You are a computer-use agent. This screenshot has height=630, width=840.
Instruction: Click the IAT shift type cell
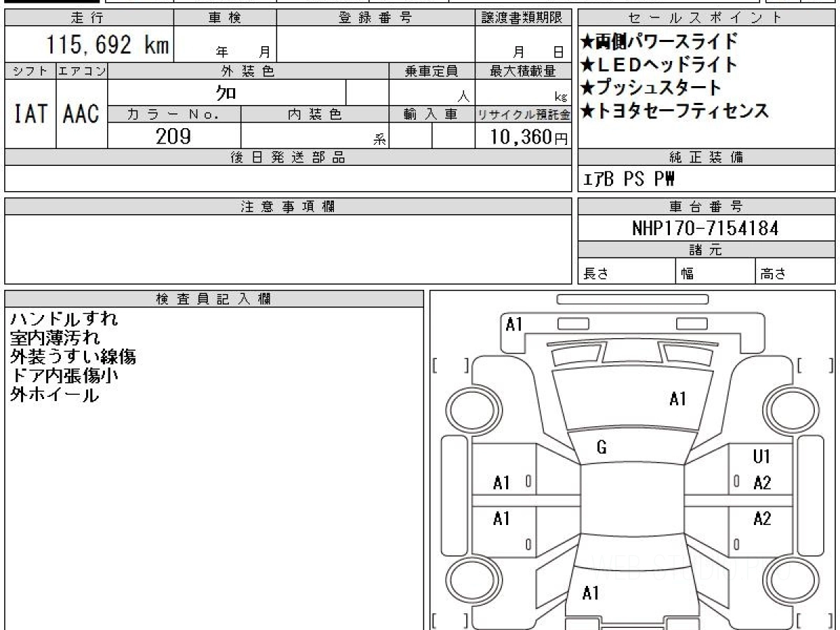[x=30, y=113]
